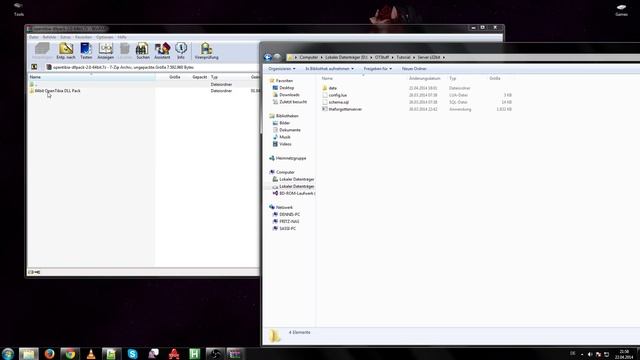Open the 'Freigeben für' dropdown
Screen dimensions: 640x360
click(x=378, y=69)
